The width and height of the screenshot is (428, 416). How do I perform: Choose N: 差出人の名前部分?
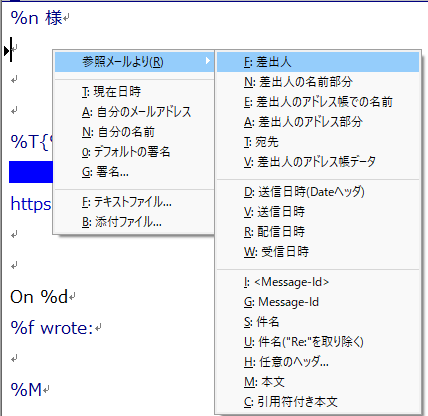[318, 82]
